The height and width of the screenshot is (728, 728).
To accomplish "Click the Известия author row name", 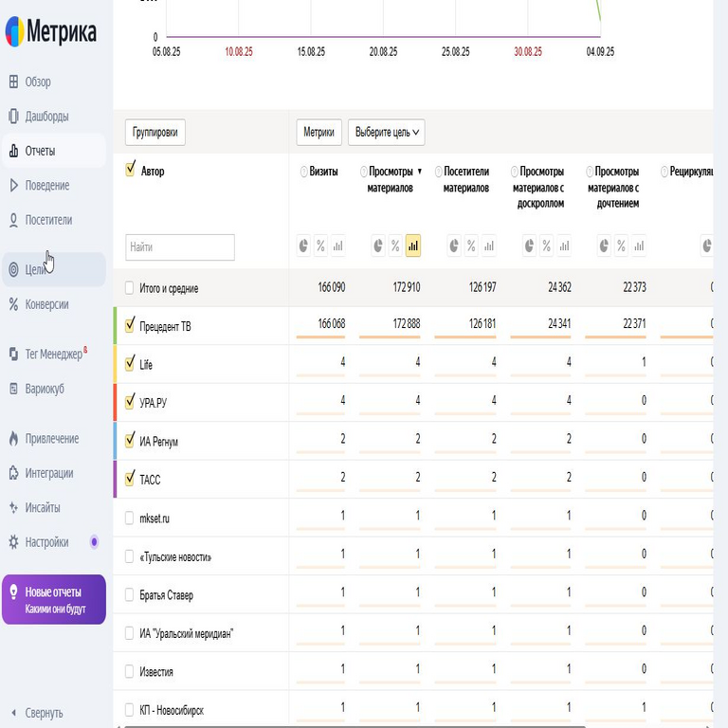I will [156, 672].
